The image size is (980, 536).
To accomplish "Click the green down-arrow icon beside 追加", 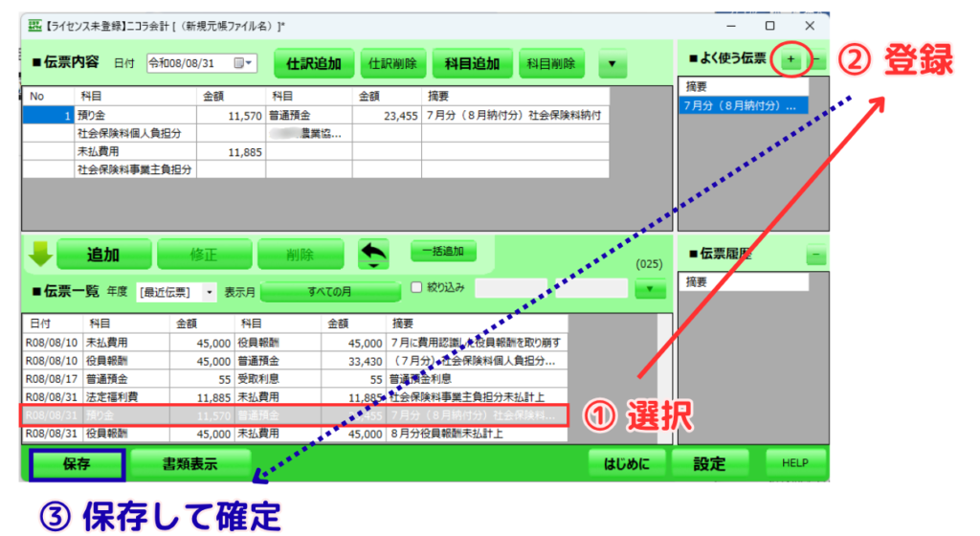I will [40, 255].
